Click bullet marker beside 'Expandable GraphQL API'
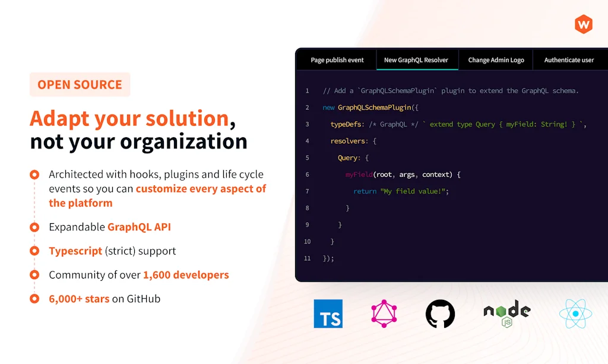 (34, 227)
